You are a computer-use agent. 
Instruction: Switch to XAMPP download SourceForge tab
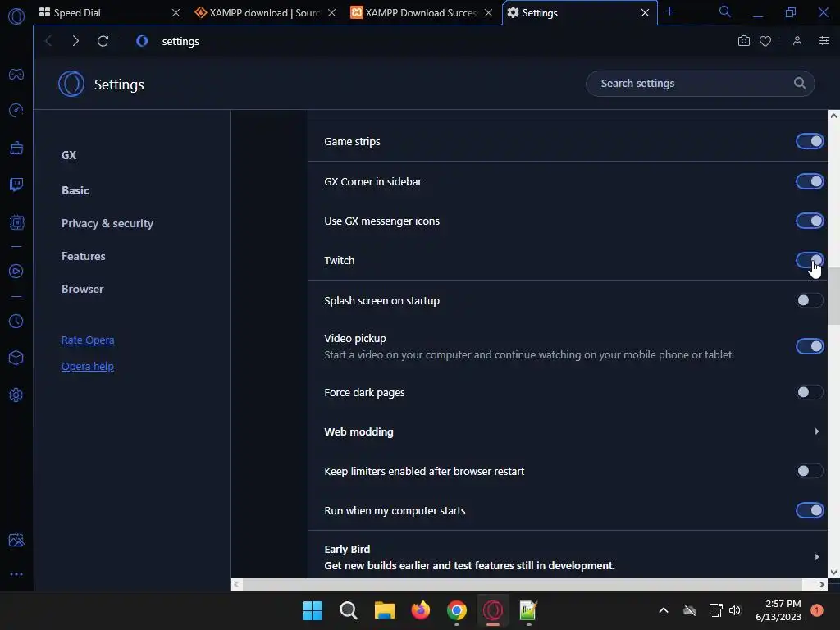pyautogui.click(x=265, y=12)
